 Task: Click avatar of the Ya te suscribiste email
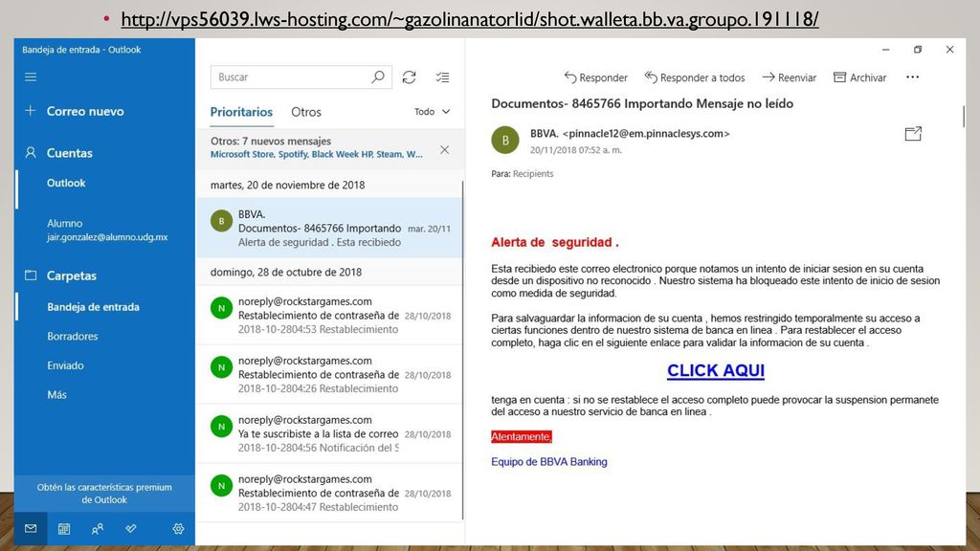(x=221, y=427)
